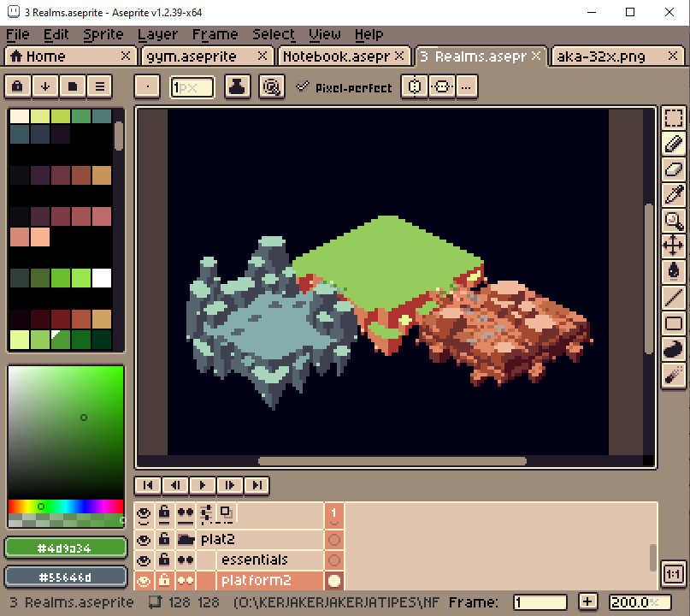Hide the platform2 layer
690x616 pixels.
144,580
